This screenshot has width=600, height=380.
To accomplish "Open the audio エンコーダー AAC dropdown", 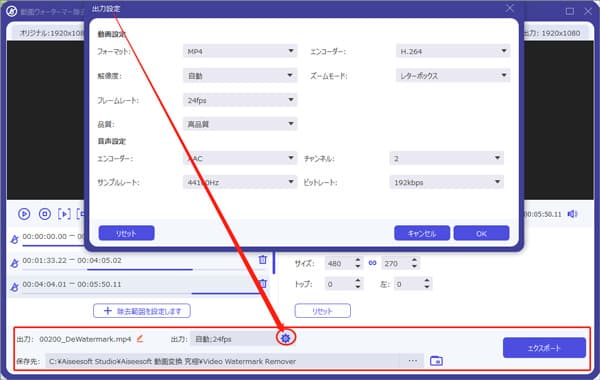I will tap(240, 158).
